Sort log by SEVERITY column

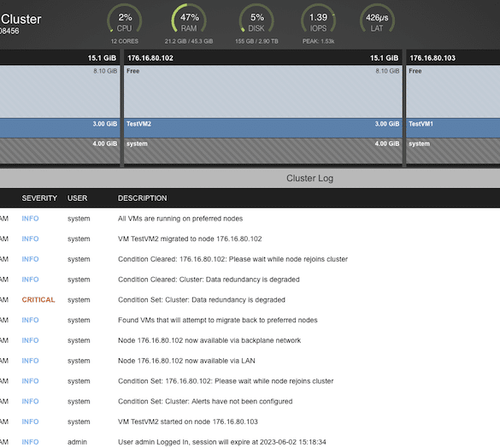pyautogui.click(x=39, y=198)
